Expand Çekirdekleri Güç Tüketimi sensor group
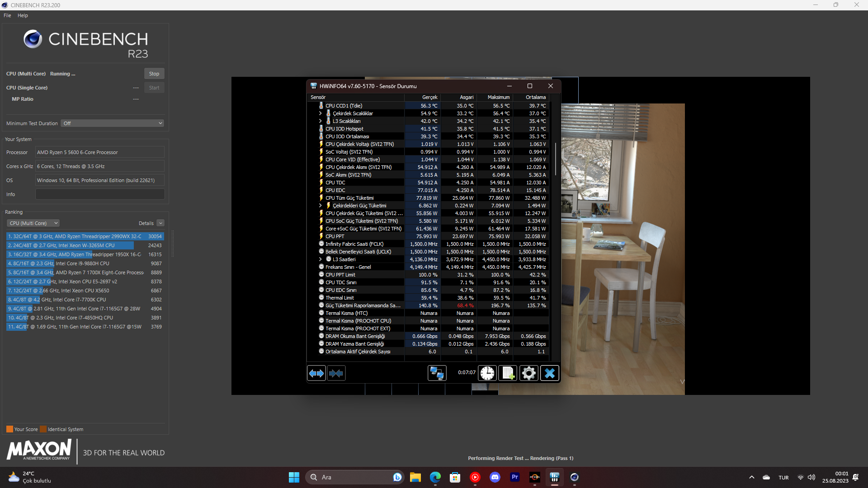This screenshot has width=868, height=488. point(321,206)
